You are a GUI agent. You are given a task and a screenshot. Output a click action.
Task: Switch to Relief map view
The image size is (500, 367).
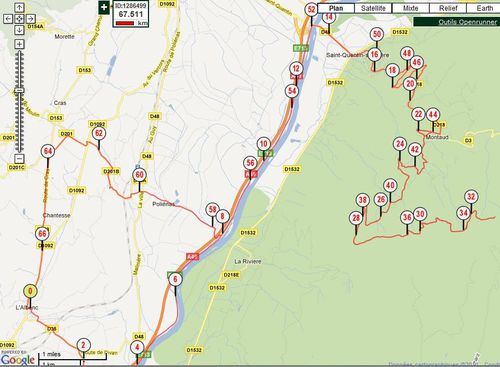(x=448, y=8)
